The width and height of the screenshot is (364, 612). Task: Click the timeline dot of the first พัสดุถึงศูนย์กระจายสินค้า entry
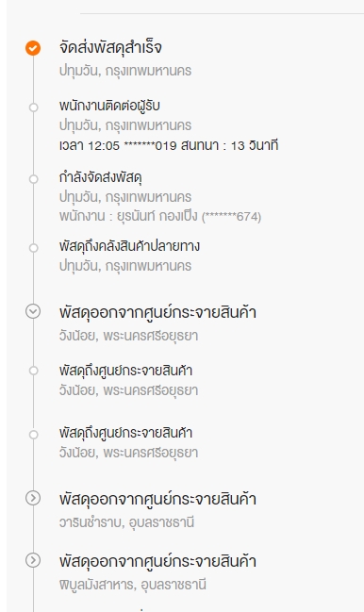[x=34, y=371]
